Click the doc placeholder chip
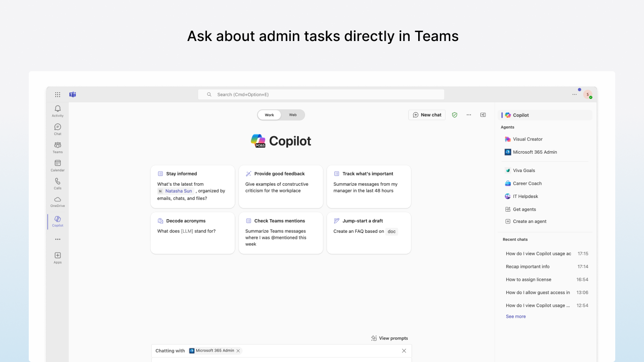This screenshot has height=362, width=644. (392, 231)
